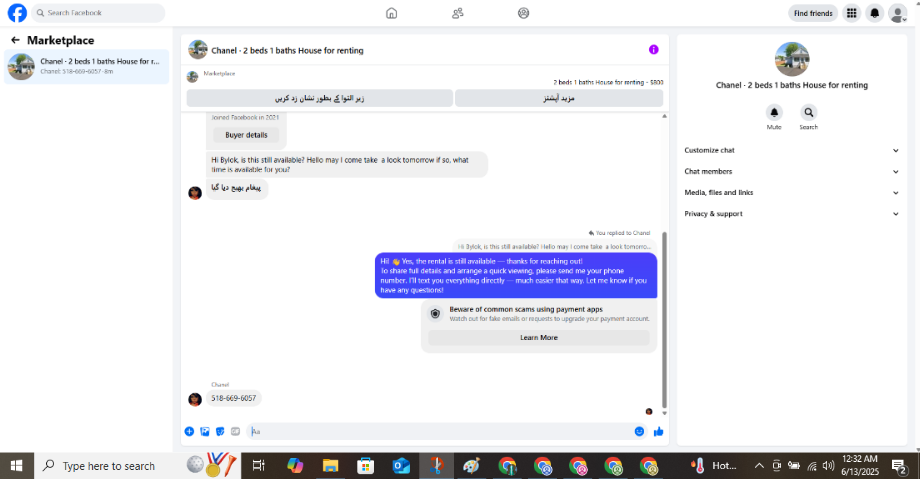
Task: Click the shield icon in scam warning
Action: point(435,313)
